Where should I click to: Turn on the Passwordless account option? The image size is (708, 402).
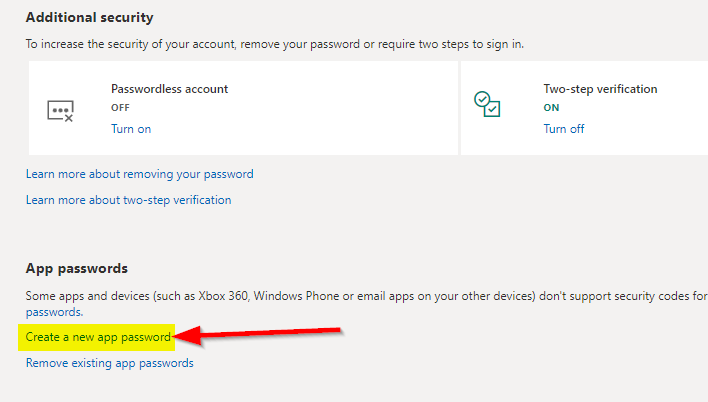point(131,129)
